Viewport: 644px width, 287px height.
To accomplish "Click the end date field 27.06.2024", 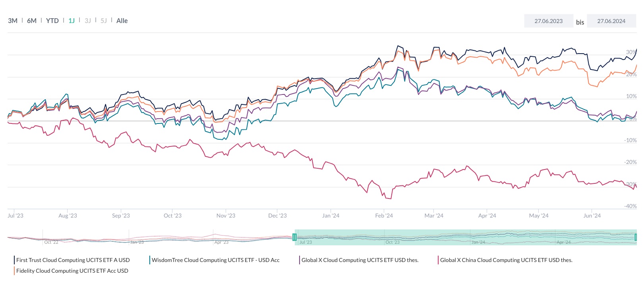I will (x=611, y=21).
